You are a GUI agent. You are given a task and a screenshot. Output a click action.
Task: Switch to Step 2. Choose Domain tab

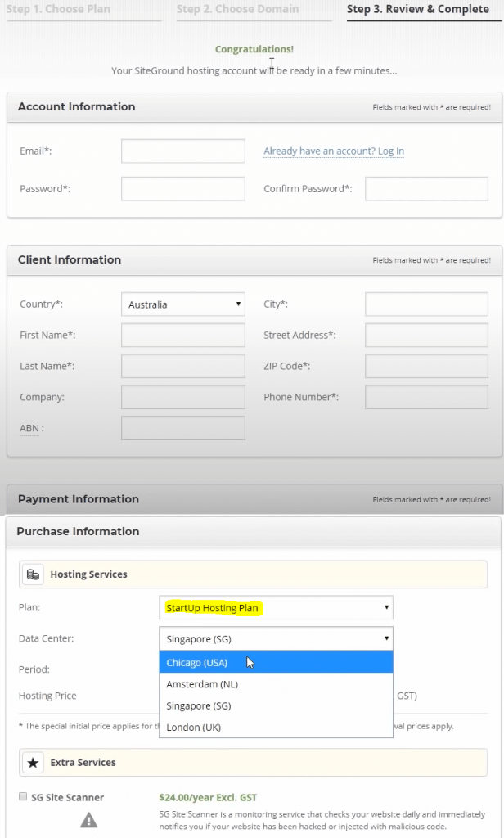click(x=238, y=10)
